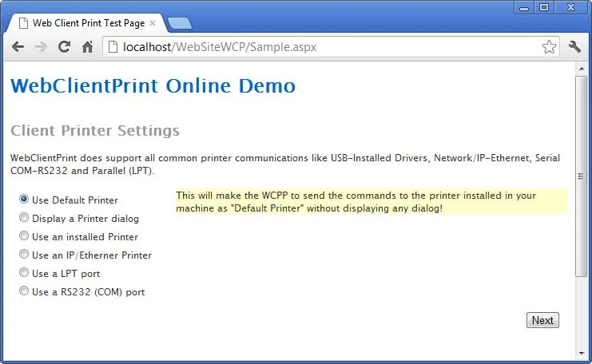Viewport: 592px width, 364px height.
Task: Click the vertical scrollbar thumb
Action: [x=582, y=176]
